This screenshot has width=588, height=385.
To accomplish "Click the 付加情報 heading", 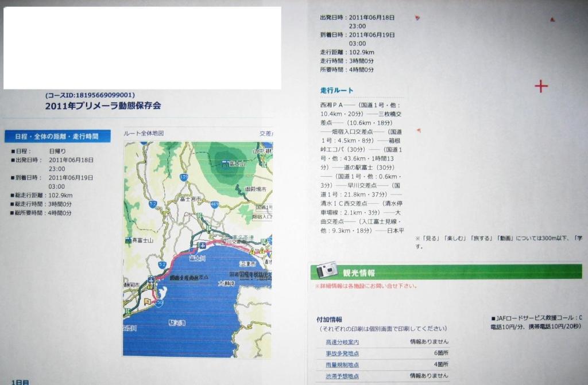I will [x=329, y=320].
